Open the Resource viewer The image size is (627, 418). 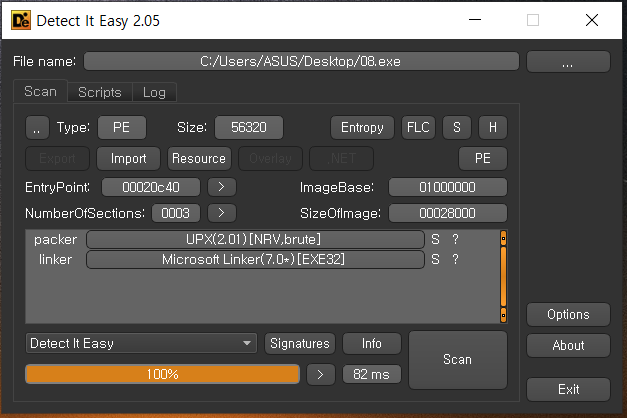point(199,158)
